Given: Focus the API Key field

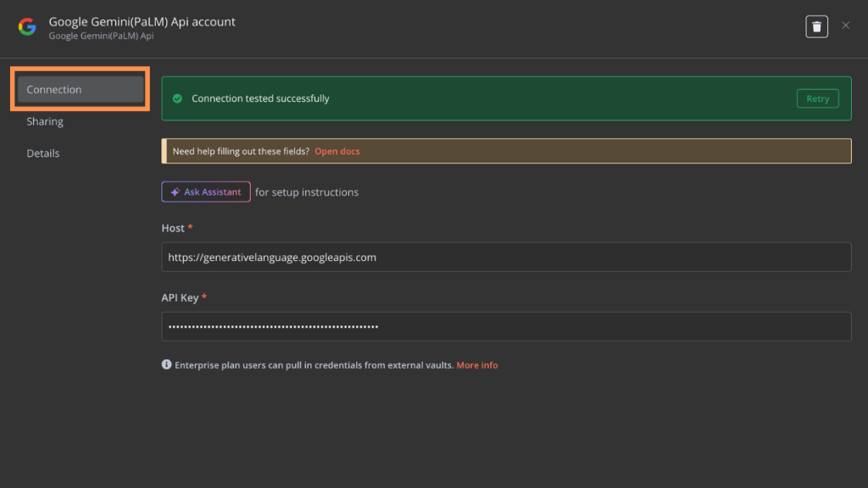Looking at the screenshot, I should [x=506, y=326].
